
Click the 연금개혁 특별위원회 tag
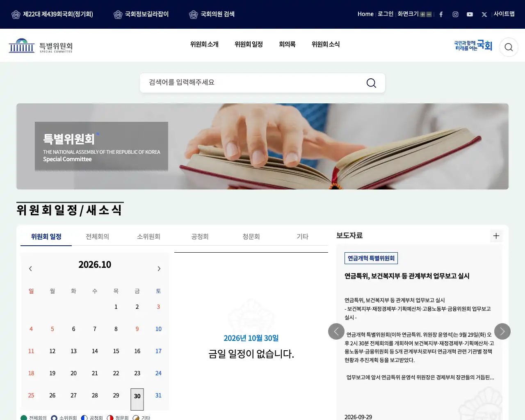tap(371, 258)
